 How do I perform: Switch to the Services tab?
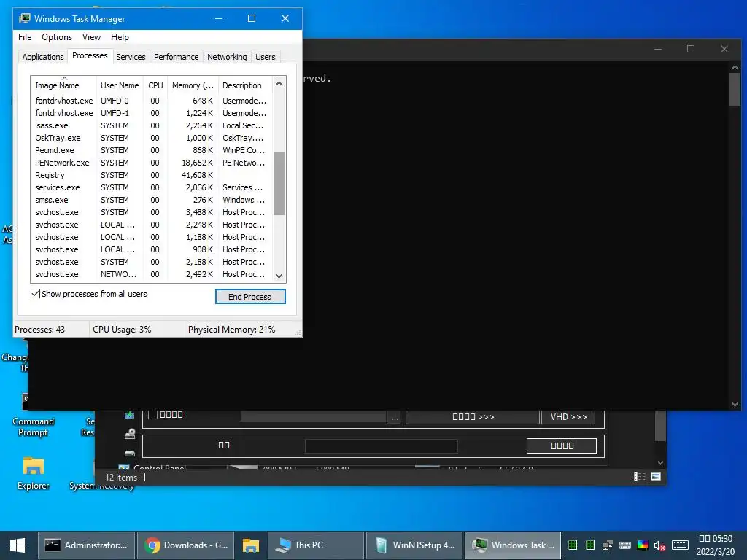tap(131, 57)
